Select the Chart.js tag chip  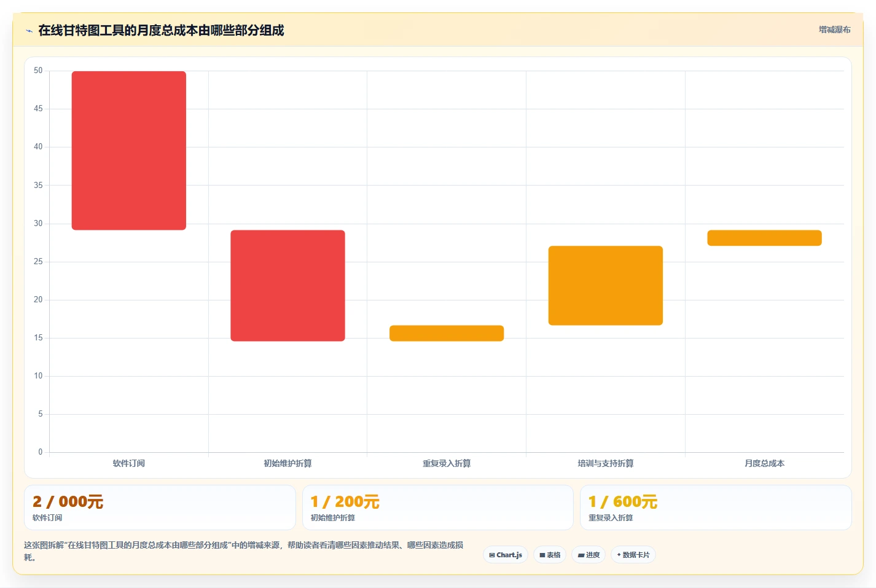tap(506, 555)
